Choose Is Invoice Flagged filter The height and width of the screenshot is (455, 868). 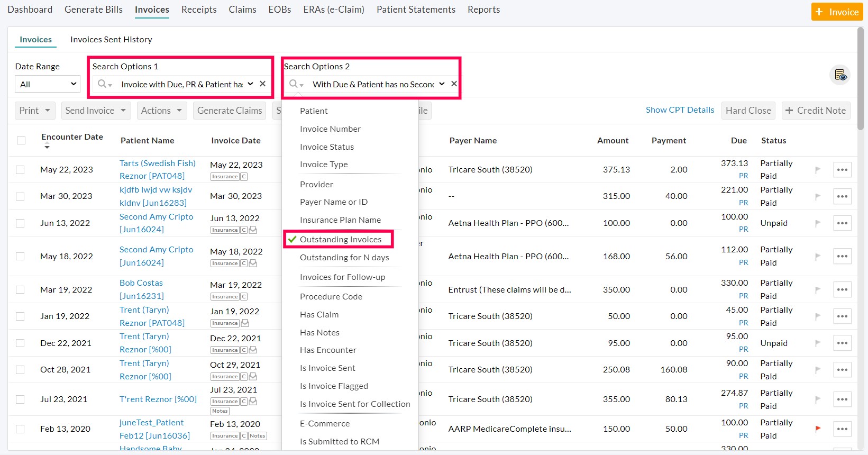pos(334,386)
